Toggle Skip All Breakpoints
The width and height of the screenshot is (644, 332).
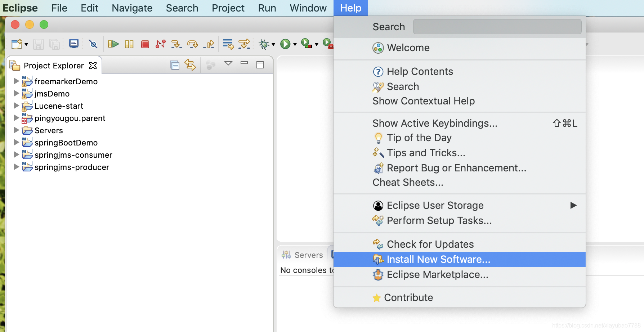click(x=93, y=44)
